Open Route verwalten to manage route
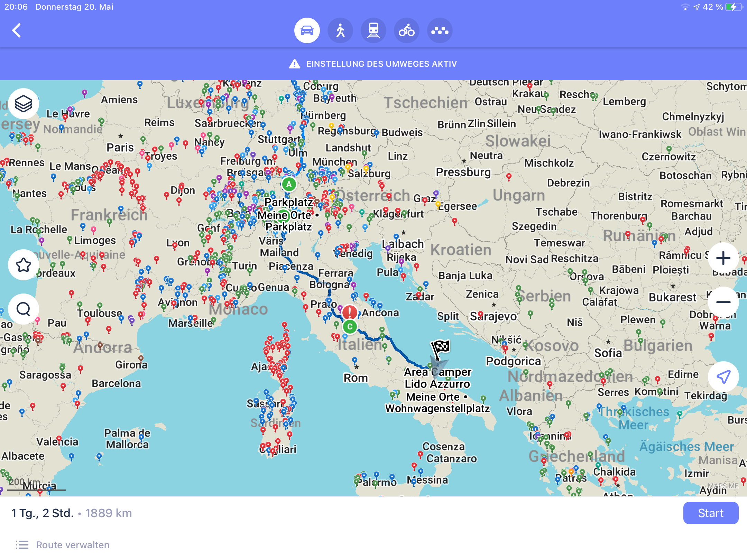This screenshot has height=560, width=747. coord(63,545)
